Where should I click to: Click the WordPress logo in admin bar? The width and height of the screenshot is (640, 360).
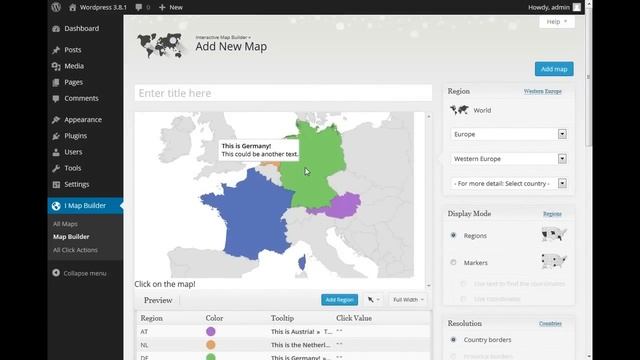coord(56,7)
